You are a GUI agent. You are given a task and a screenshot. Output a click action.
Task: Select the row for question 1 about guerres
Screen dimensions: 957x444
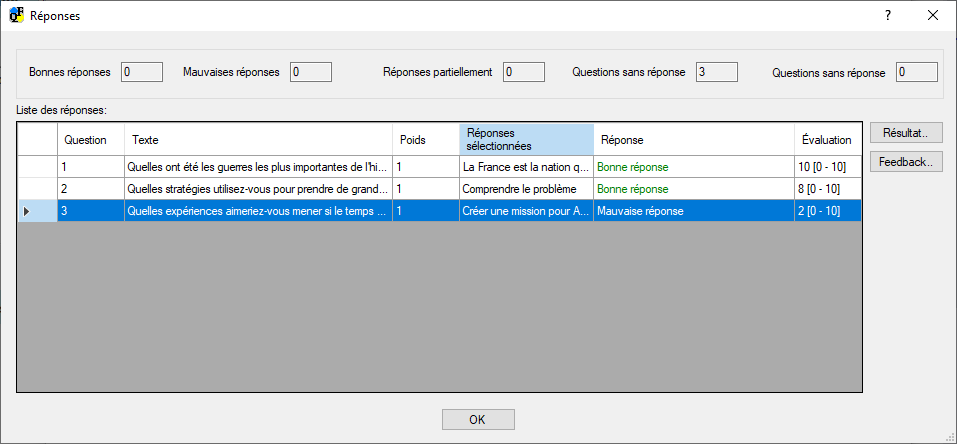pos(257,167)
